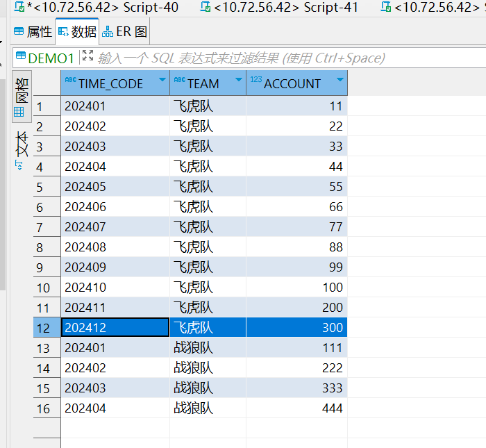Click the Script-41 editor tab icon
Image resolution: width=486 pixels, height=448 pixels.
(206, 6)
